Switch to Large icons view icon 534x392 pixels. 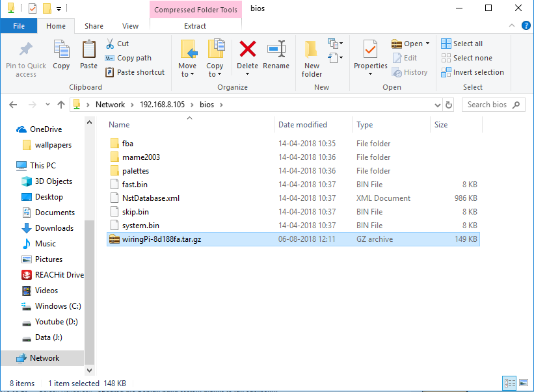(524, 383)
